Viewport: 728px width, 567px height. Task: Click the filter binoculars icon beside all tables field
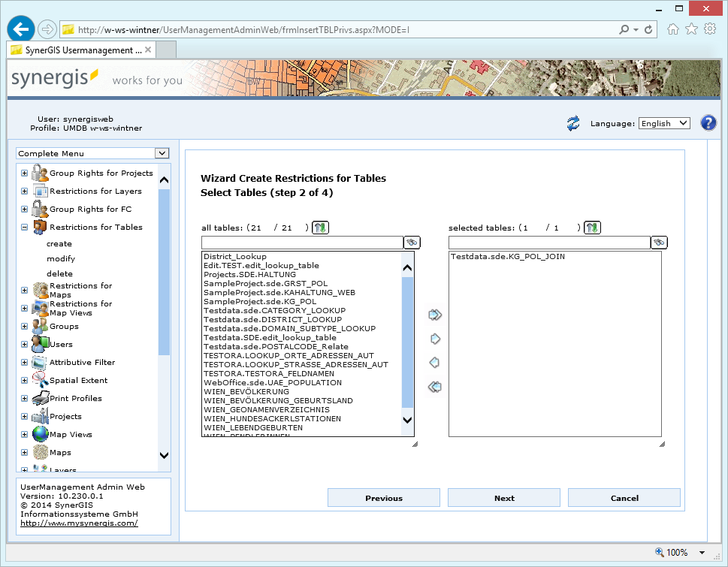tap(412, 242)
